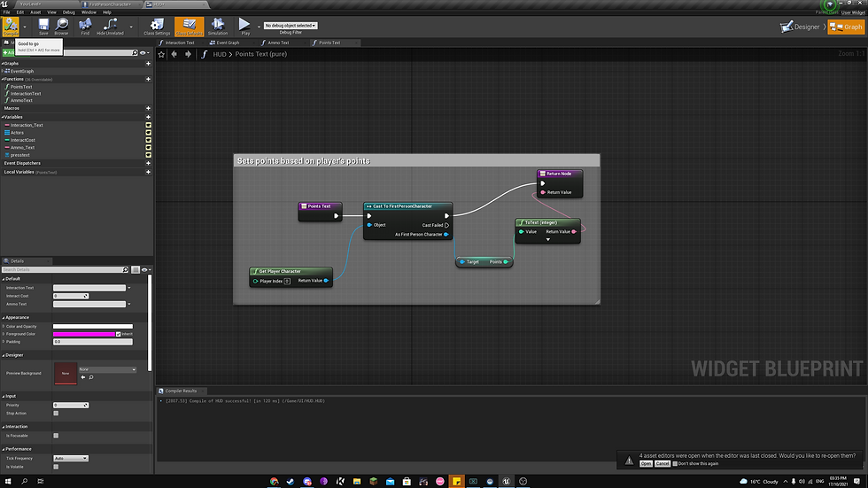Toggle Hide Unrelated nodes

110,26
